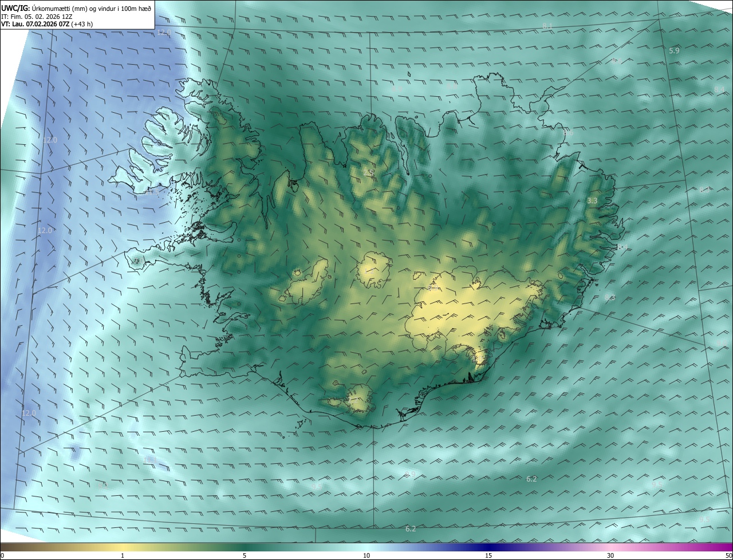733x560 pixels.
Task: Select the initial time "IT: Fim. 05. 02. 2026 12Z"
Action: [37, 17]
